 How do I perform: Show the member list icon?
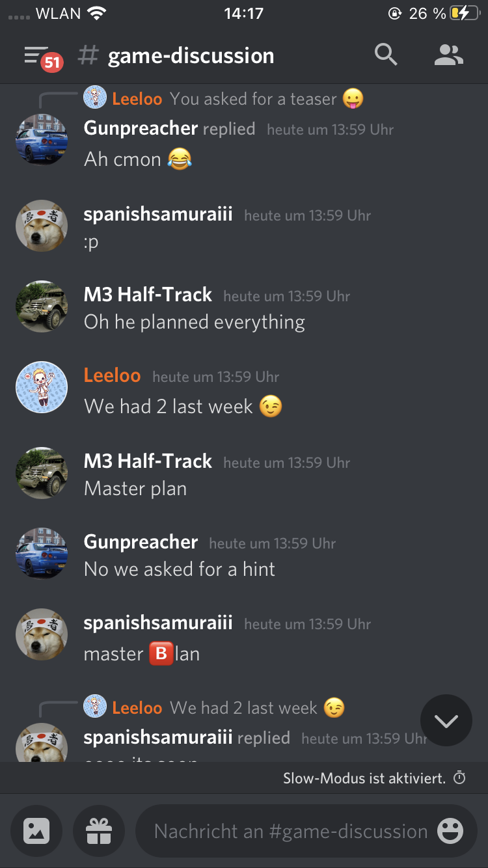[x=449, y=55]
